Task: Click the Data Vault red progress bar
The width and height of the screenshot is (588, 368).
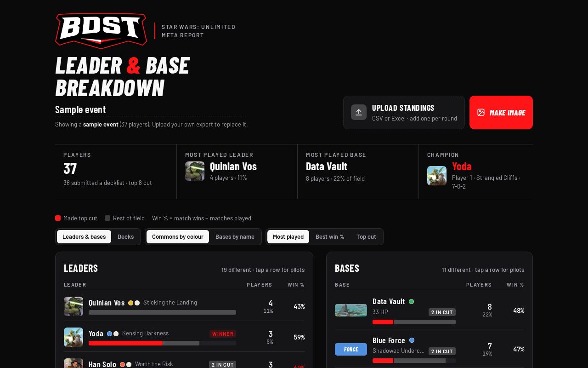Action: (x=383, y=322)
